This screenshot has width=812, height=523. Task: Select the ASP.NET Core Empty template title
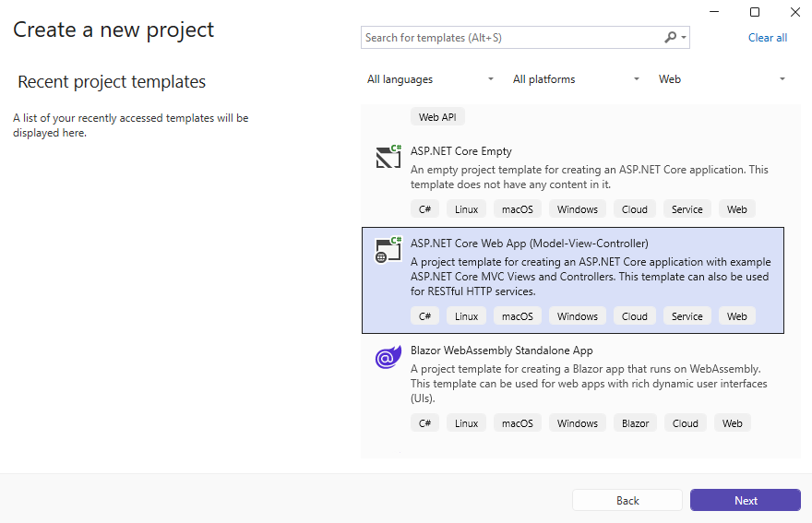[x=461, y=151]
